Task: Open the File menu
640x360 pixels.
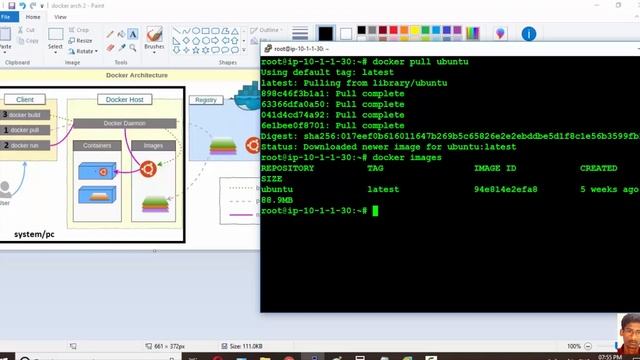Action: [x=9, y=17]
